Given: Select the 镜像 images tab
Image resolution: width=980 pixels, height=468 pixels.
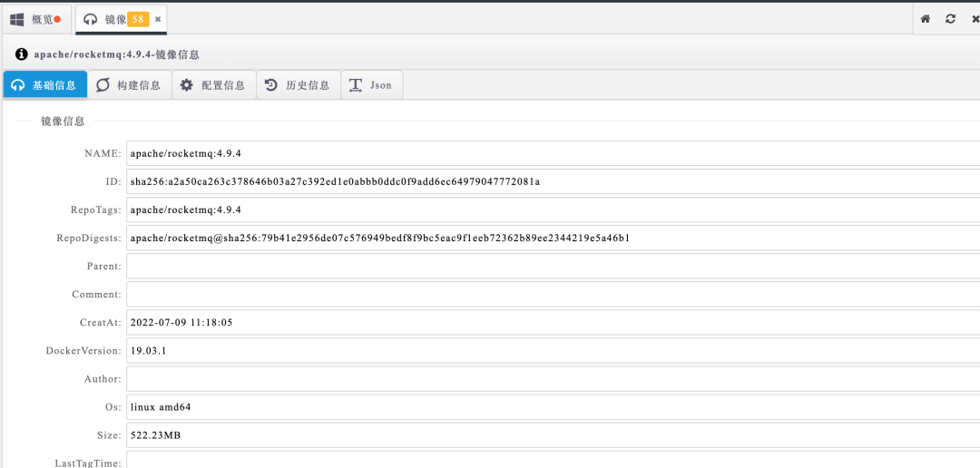Looking at the screenshot, I should tap(121, 19).
